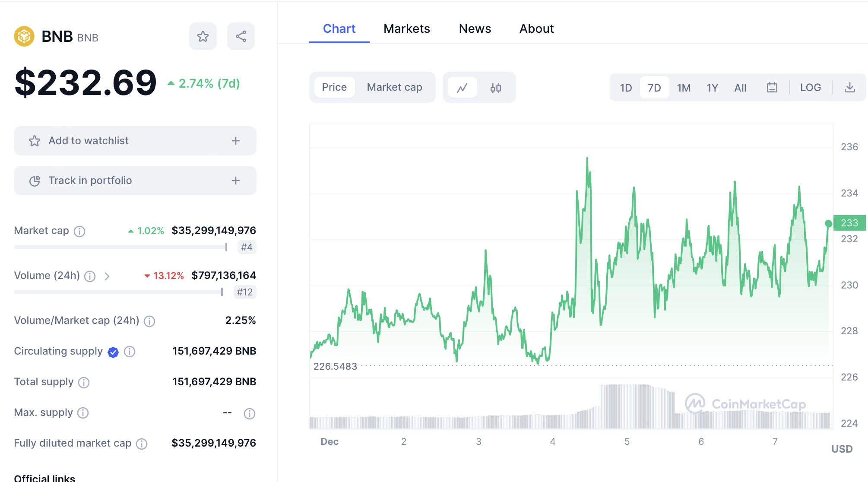Click the Market cap rank slider bar
Screen dimensions: 868x482
click(120, 247)
